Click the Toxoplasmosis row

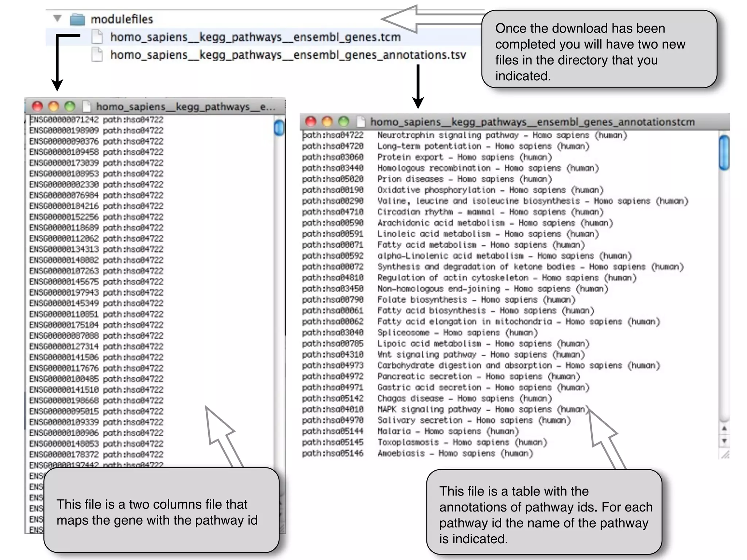[425, 442]
